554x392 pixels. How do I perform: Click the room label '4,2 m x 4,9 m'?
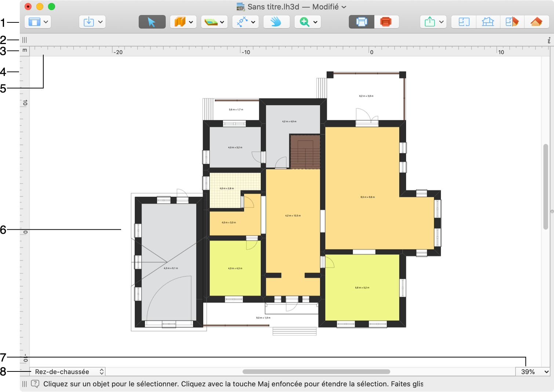click(x=289, y=121)
